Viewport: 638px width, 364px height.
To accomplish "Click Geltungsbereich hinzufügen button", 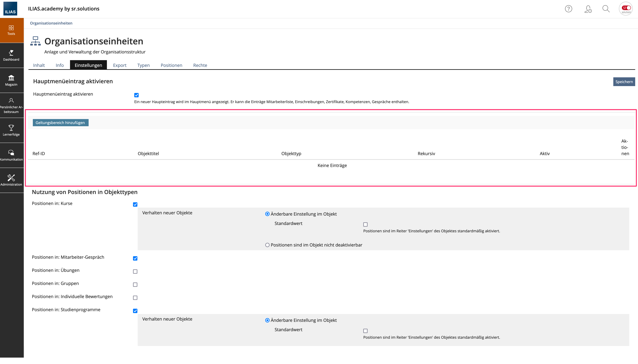I will point(60,122).
